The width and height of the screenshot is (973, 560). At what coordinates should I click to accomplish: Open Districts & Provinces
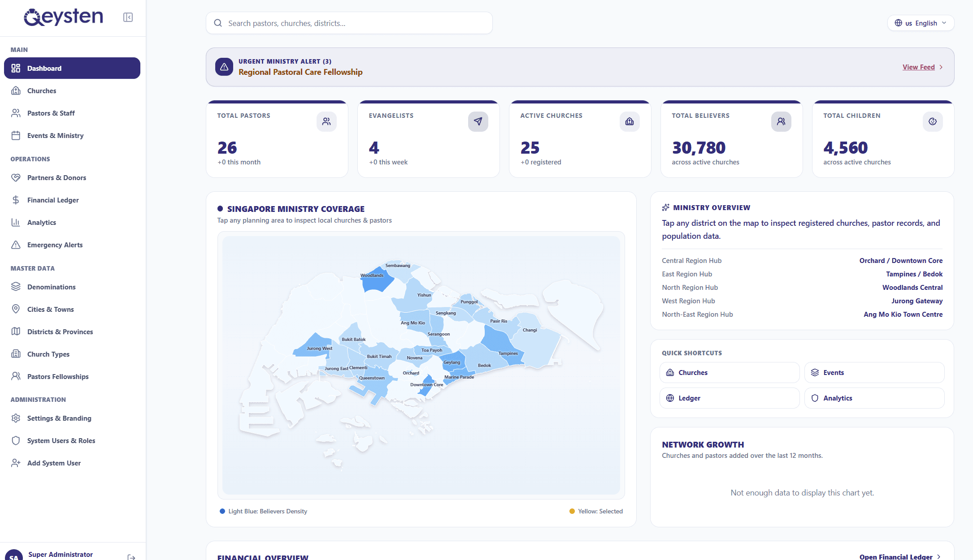[72, 332]
